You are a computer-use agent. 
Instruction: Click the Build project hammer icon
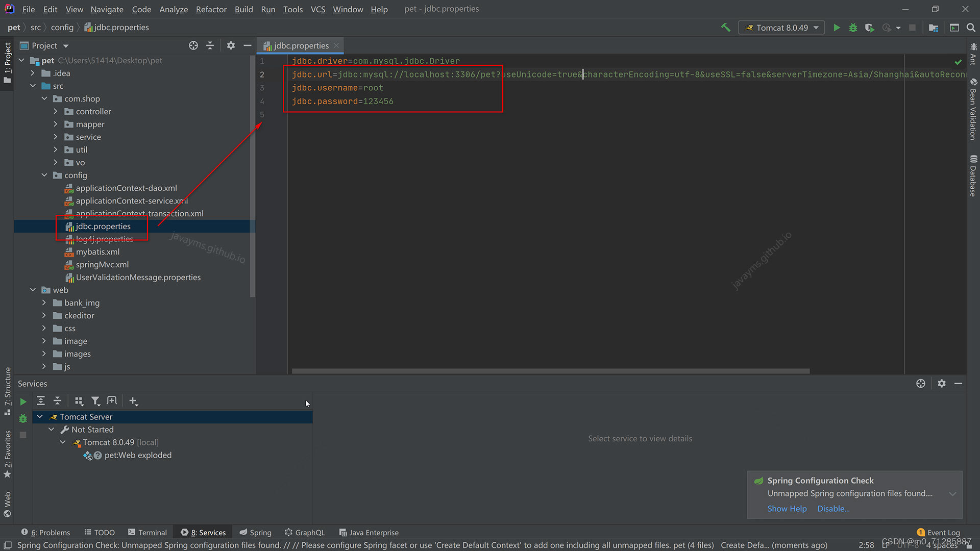725,28
